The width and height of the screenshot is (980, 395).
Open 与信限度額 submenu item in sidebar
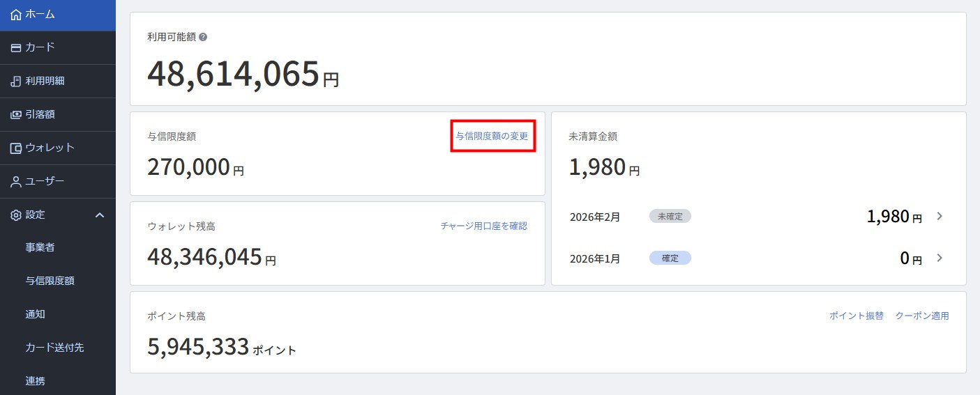coord(50,281)
